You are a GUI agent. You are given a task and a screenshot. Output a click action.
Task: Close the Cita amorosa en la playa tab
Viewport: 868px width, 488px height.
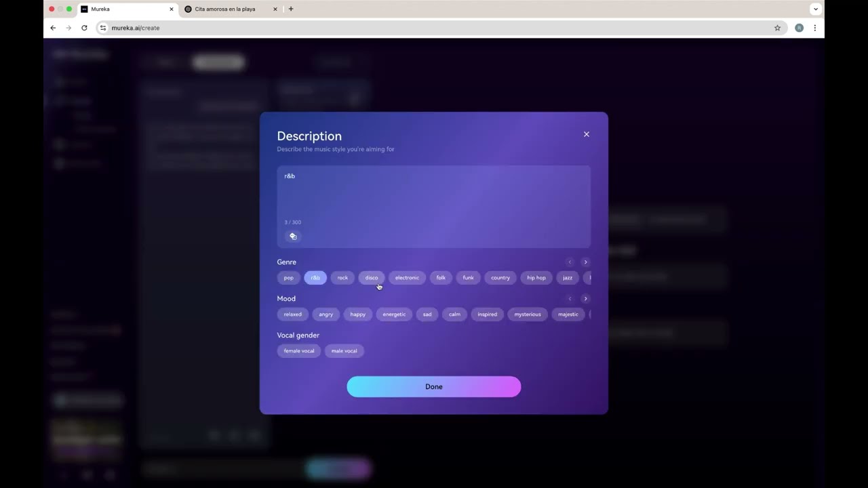pos(275,9)
